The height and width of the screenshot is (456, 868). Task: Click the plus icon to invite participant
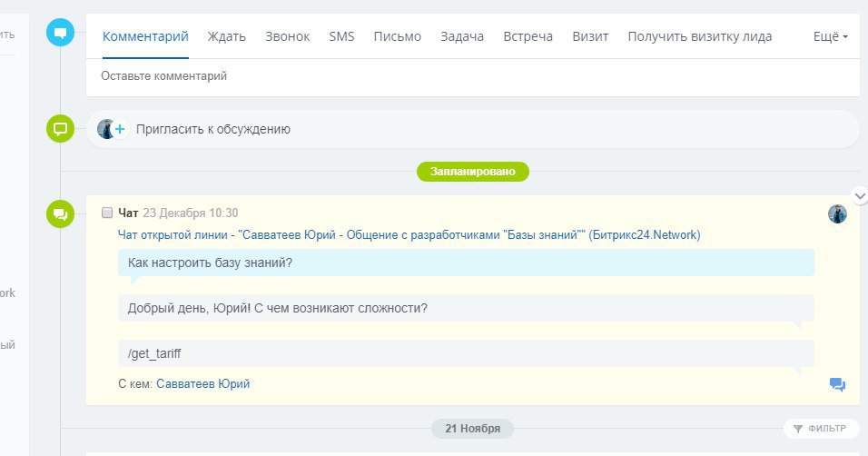120,129
